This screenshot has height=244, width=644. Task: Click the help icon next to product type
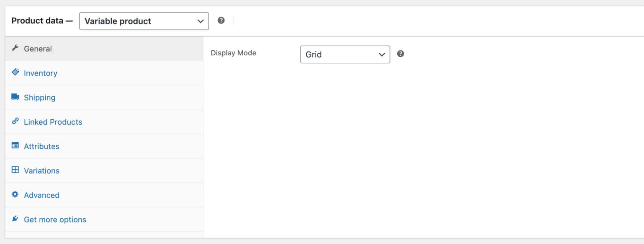click(x=221, y=20)
